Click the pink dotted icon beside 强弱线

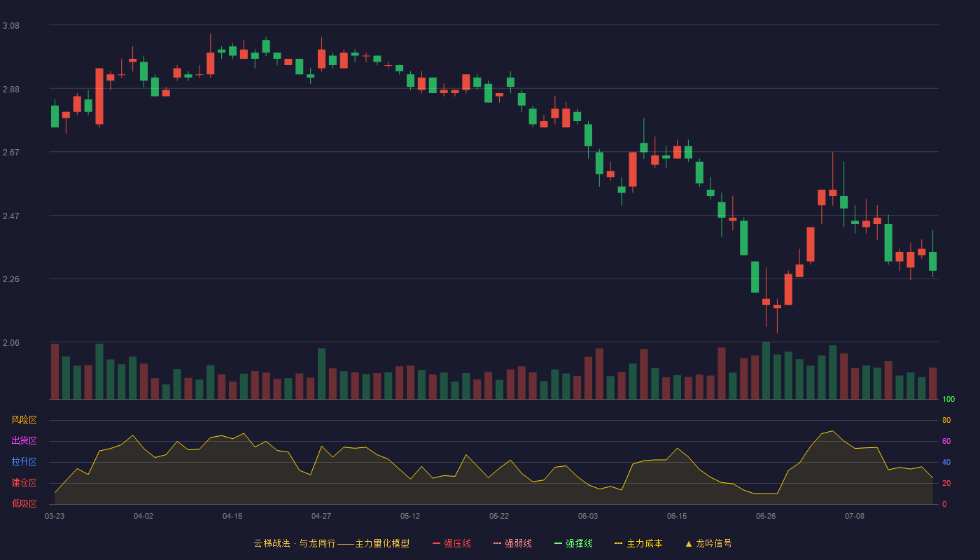pos(497,543)
